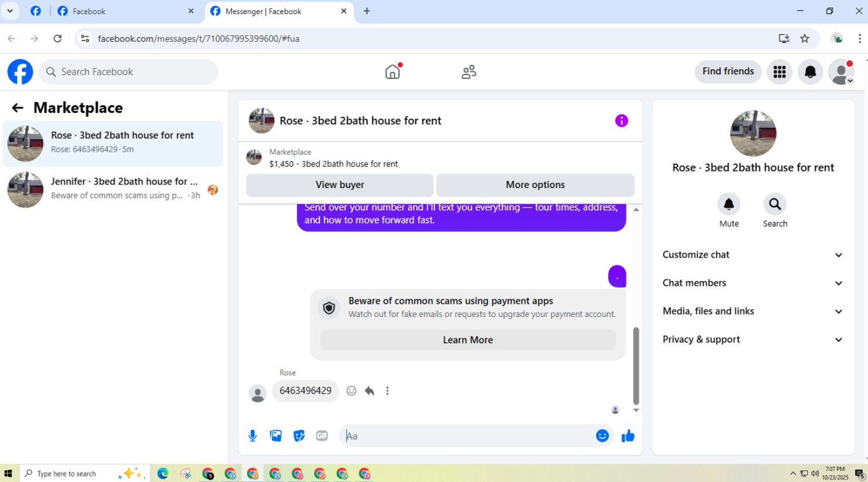The height and width of the screenshot is (482, 868).
Task: Open the emoji picker in message box
Action: 602,436
